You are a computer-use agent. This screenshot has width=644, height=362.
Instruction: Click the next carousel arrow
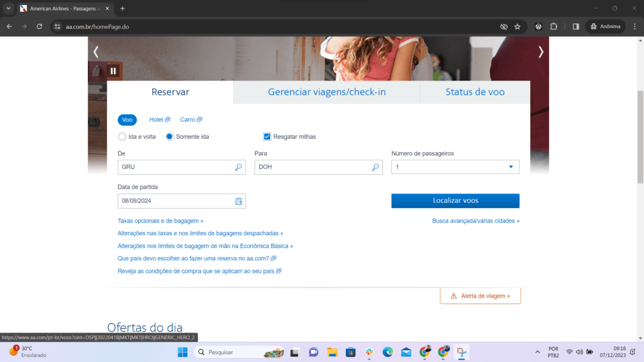tap(541, 52)
